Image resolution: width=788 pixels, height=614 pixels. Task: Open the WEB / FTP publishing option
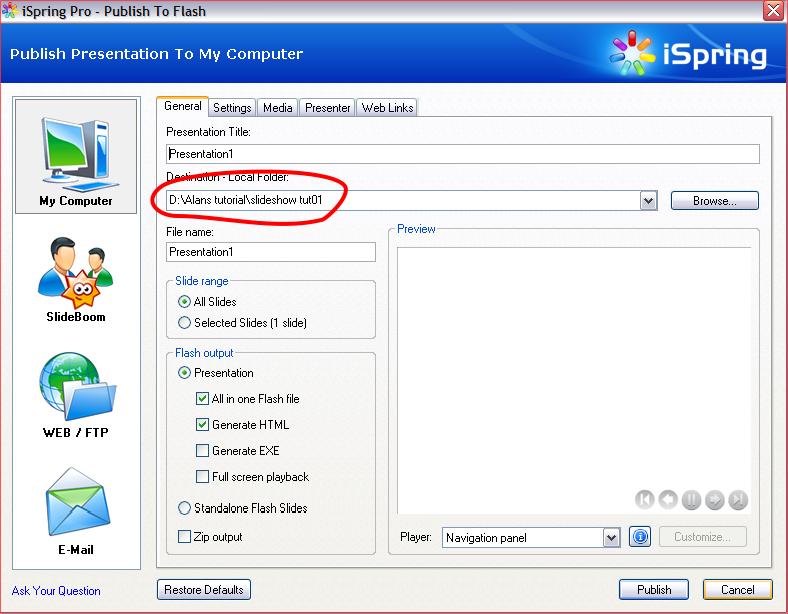coord(76,395)
